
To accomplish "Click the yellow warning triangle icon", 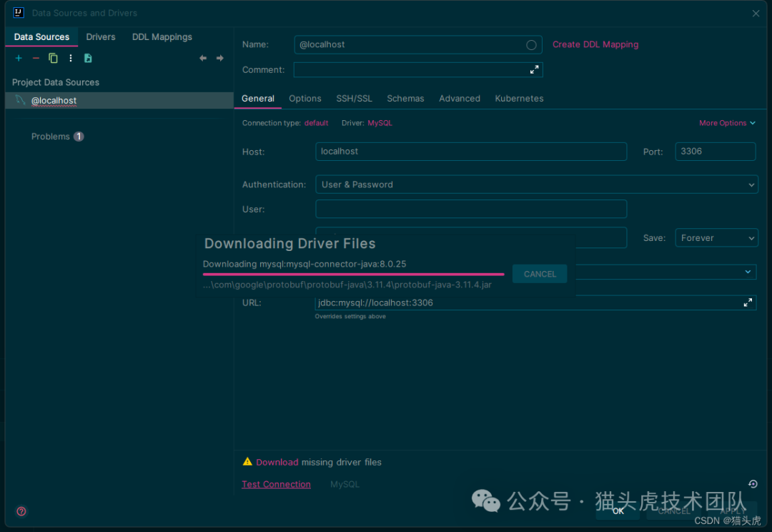I will tap(247, 461).
